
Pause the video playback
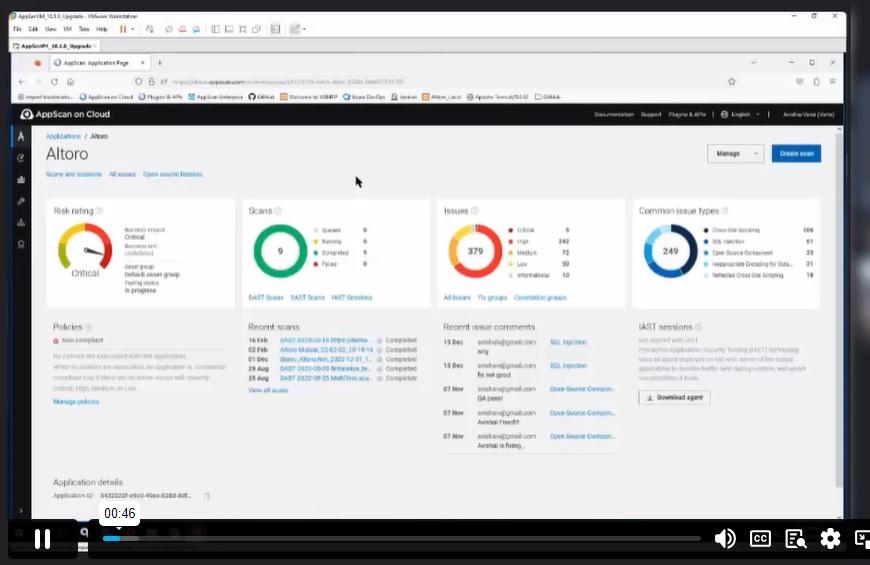[42, 538]
